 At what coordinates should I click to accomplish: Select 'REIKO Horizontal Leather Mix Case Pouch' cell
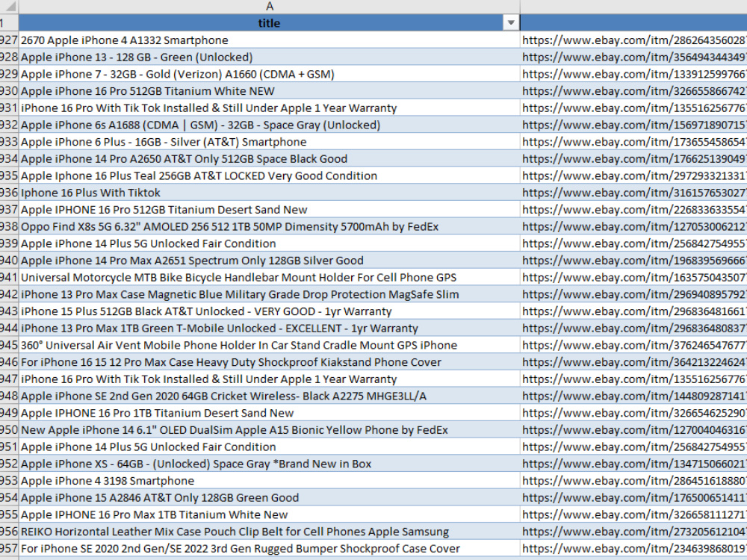pyautogui.click(x=269, y=532)
